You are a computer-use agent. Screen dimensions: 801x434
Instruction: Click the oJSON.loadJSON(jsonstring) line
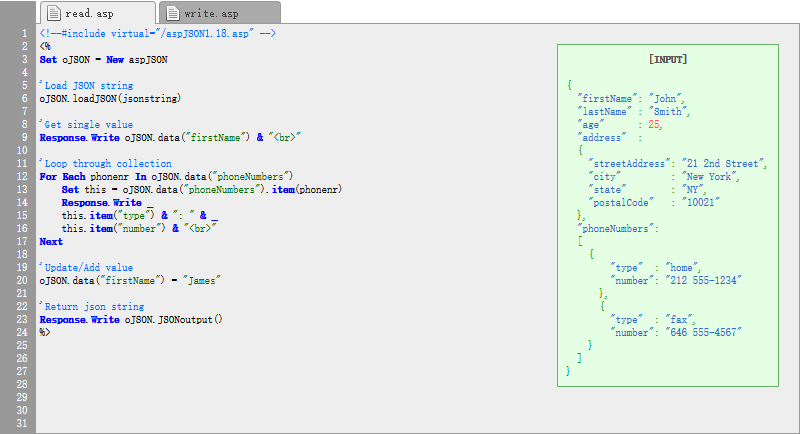click(110, 99)
